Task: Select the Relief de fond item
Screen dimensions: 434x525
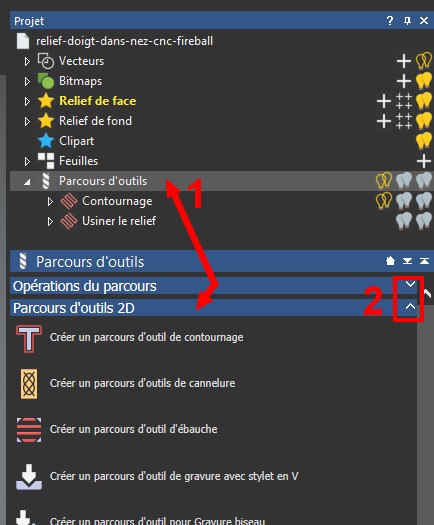Action: (x=95, y=121)
